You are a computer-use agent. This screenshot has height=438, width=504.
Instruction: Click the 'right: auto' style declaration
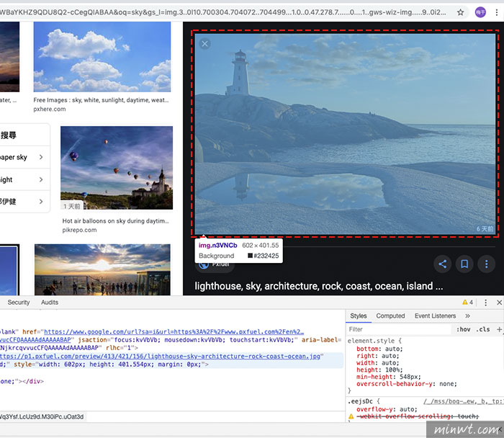coord(378,356)
